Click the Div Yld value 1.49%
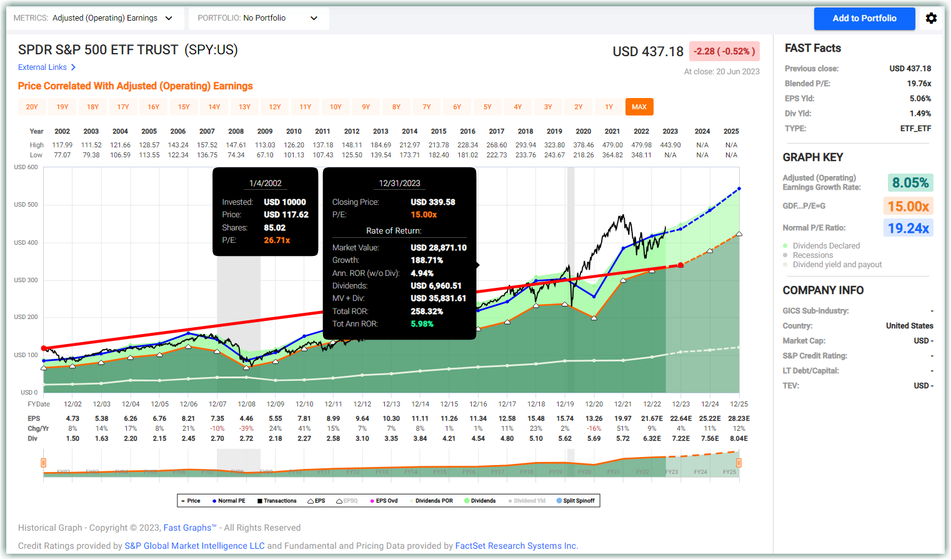This screenshot has height=560, width=951. 920,114
